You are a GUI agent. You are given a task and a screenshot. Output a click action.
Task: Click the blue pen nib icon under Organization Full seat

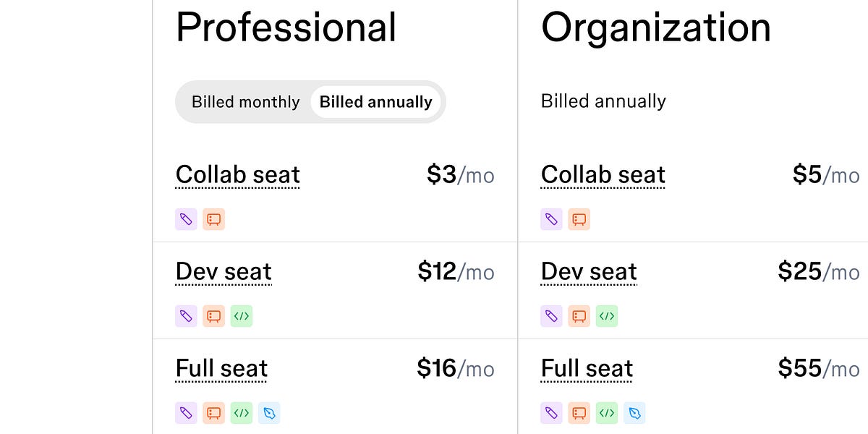634,413
